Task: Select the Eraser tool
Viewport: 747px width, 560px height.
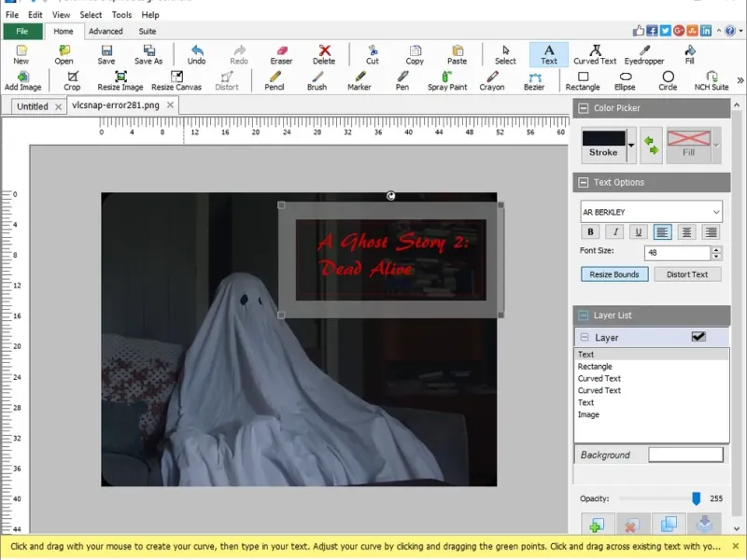Action: click(281, 54)
